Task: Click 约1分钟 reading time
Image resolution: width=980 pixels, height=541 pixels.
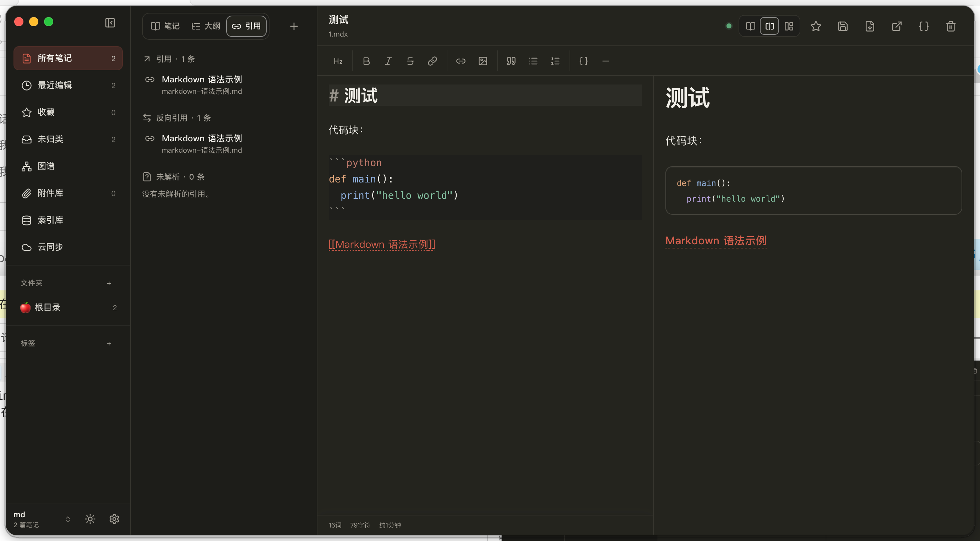Action: (x=390, y=525)
